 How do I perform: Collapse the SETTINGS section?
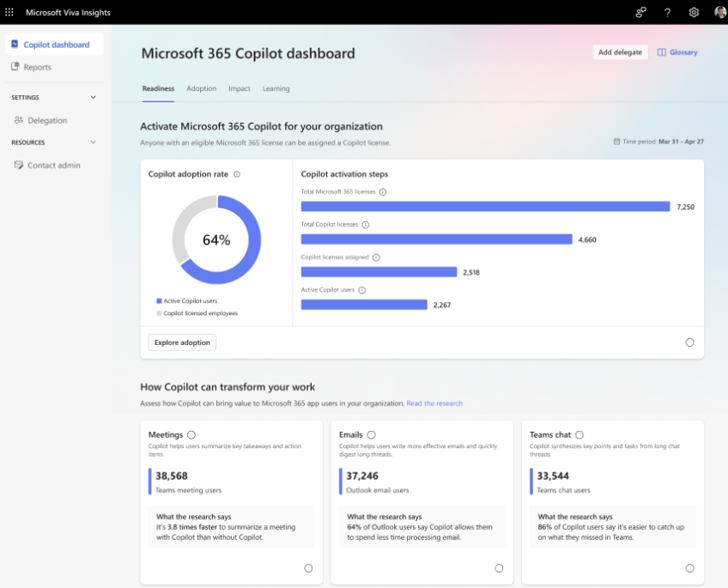[93, 97]
